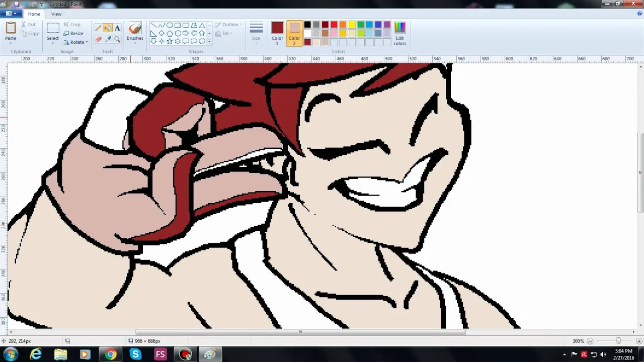This screenshot has width=644, height=362.
Task: Open the Brushes dropdown arrow
Action: (135, 43)
